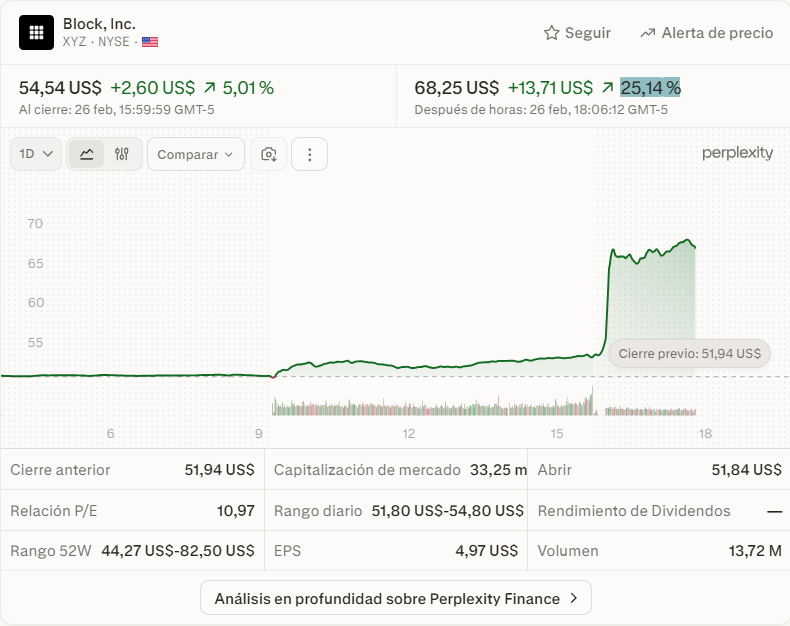This screenshot has height=626, width=790.
Task: Click the 12 hour axis label
Action: (409, 433)
